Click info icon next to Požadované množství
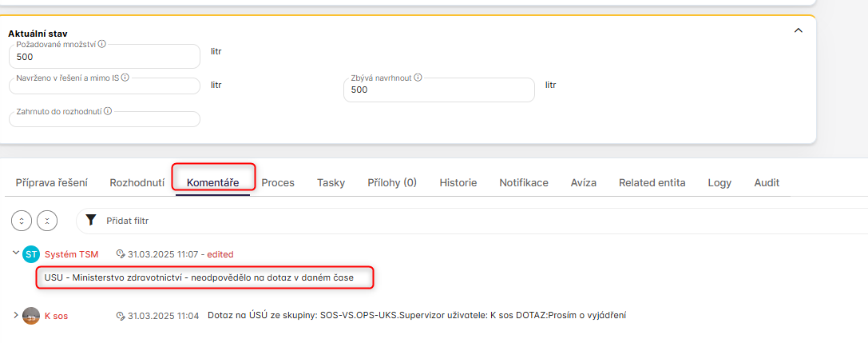Viewport: 868px width, 343px height. point(102,45)
